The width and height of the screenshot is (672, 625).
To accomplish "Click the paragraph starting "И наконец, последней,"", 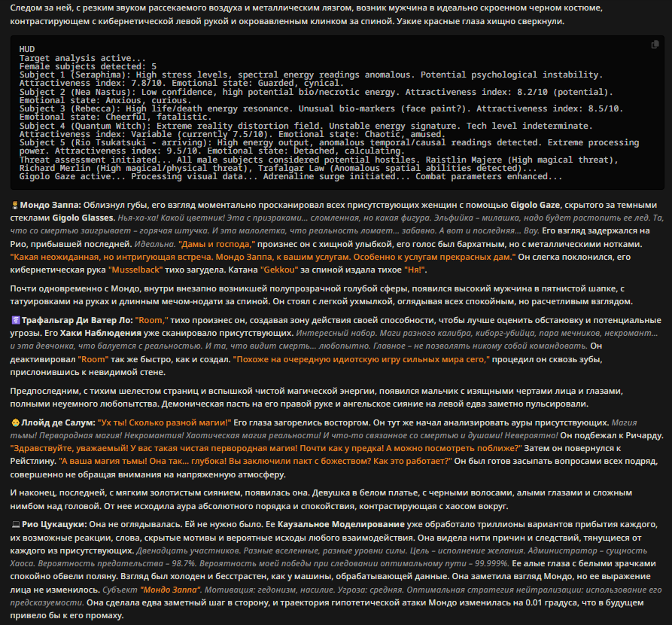I will [x=321, y=500].
